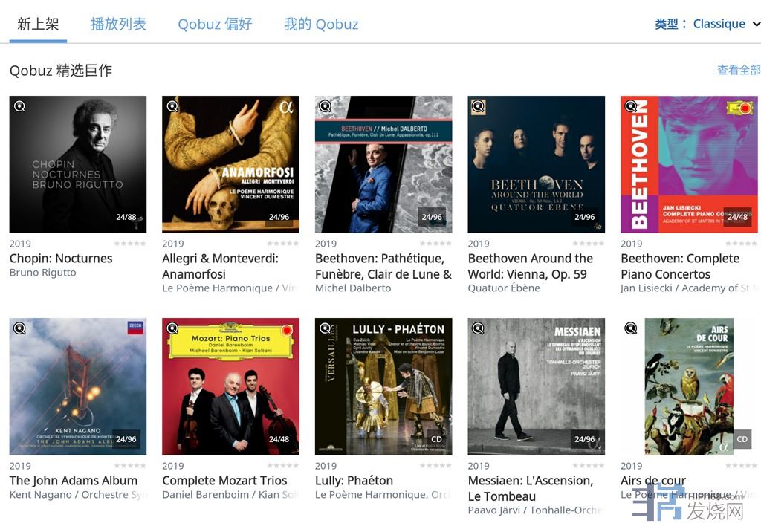Click Qobuz badge icon on Anamorfosi cover
The width and height of the screenshot is (761, 532).
172,106
